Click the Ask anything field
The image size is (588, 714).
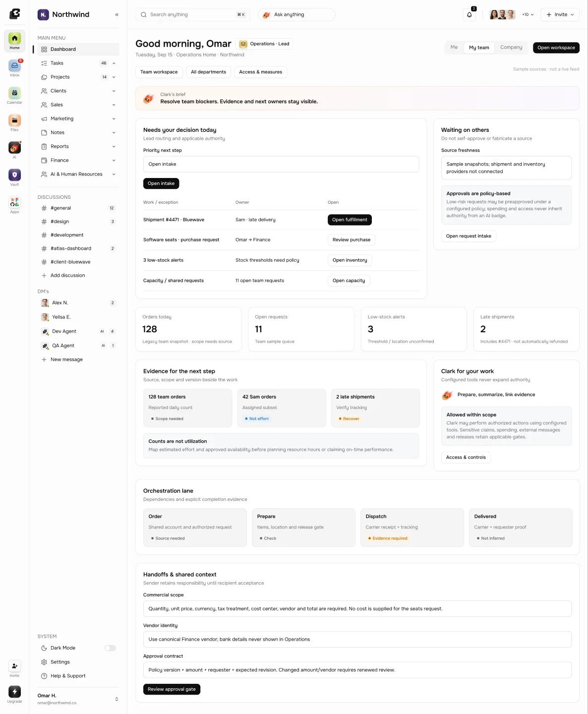[296, 15]
